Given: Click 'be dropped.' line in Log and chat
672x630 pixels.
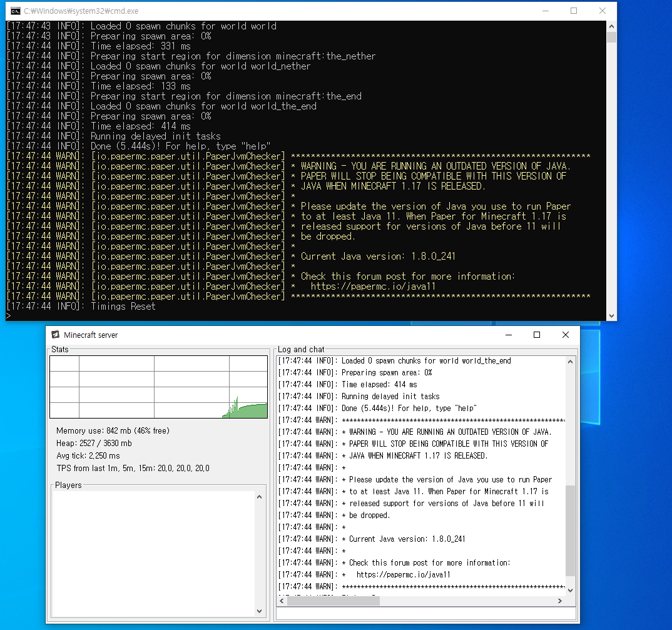Looking at the screenshot, I should point(369,515).
